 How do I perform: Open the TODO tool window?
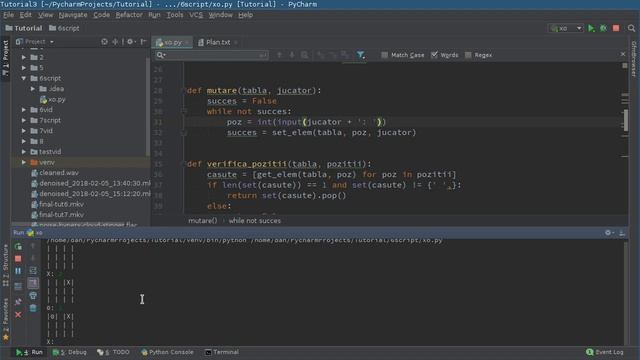tap(113, 352)
